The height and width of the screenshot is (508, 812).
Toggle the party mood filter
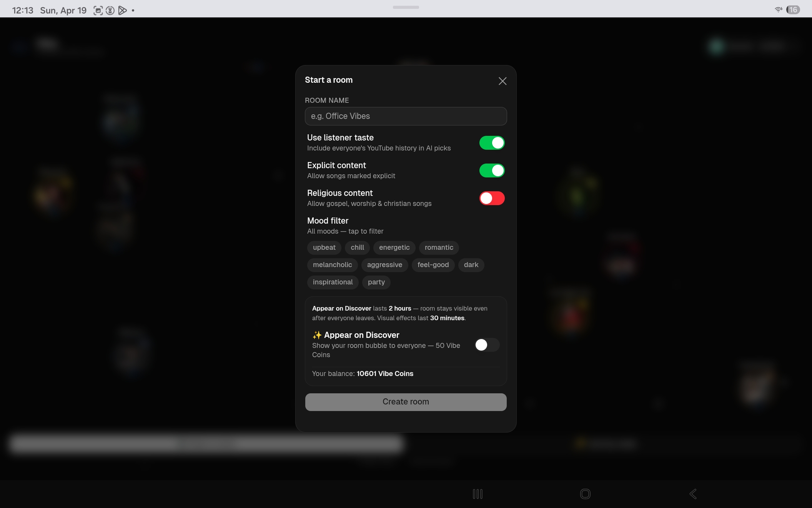pyautogui.click(x=376, y=282)
